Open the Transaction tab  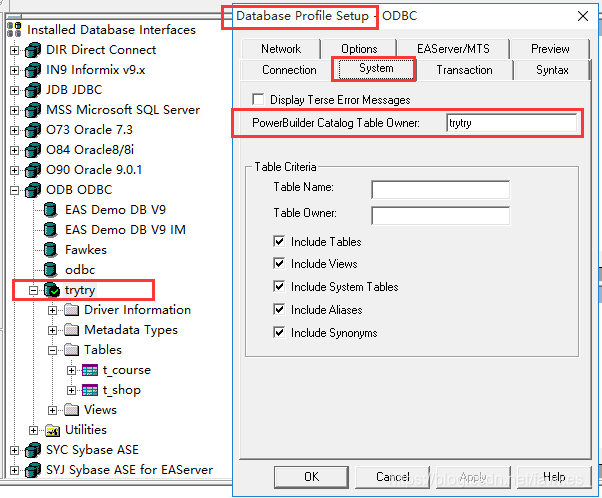click(465, 70)
